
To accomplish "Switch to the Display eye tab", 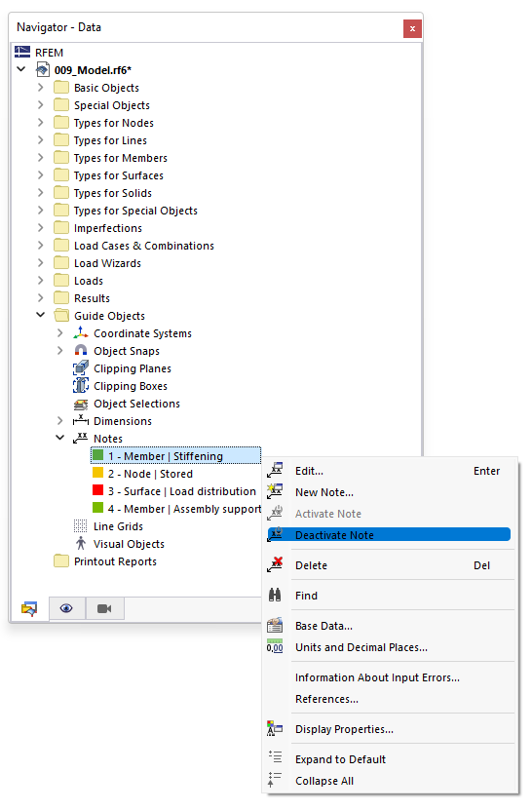I will click(66, 608).
